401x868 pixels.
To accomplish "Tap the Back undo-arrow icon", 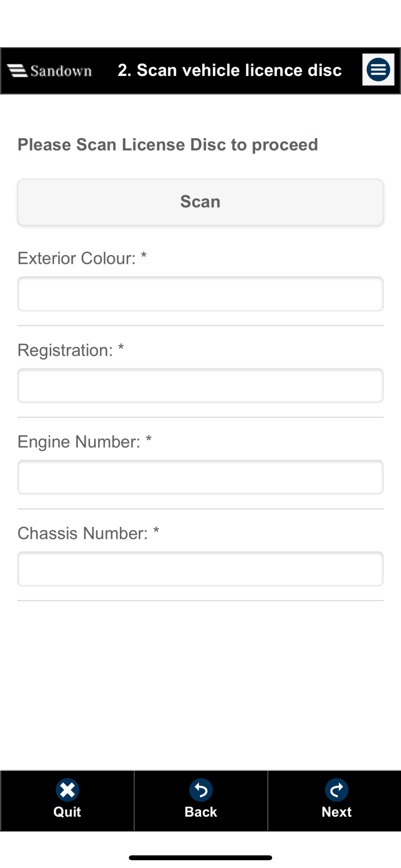I will coord(201,790).
